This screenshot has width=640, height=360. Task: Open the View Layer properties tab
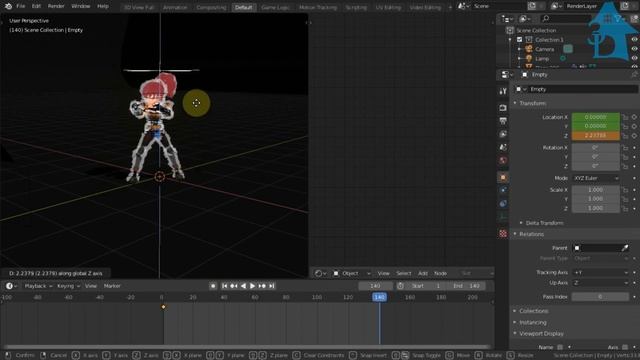[x=503, y=134]
